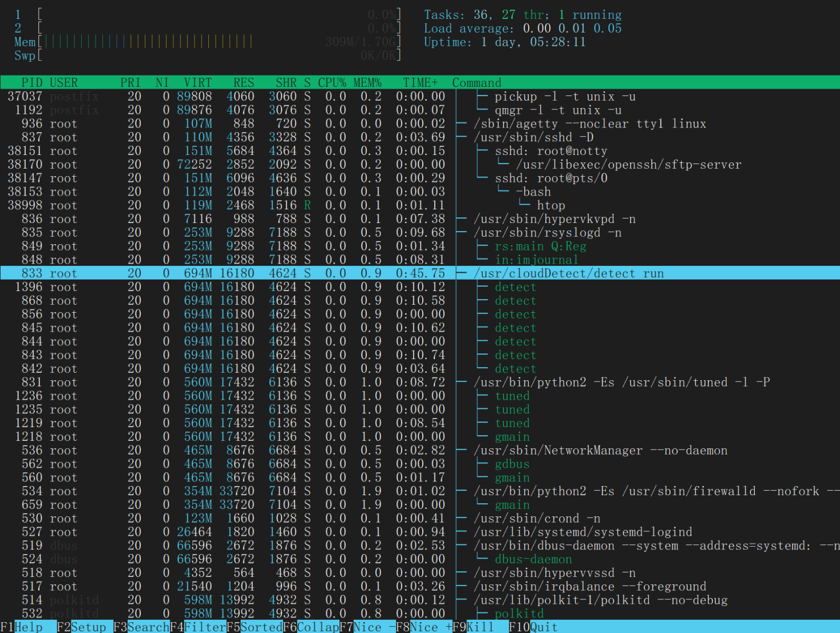Viewport: 840px width, 633px height.
Task: Click the Mem usage meter bar
Action: pyautogui.click(x=208, y=42)
